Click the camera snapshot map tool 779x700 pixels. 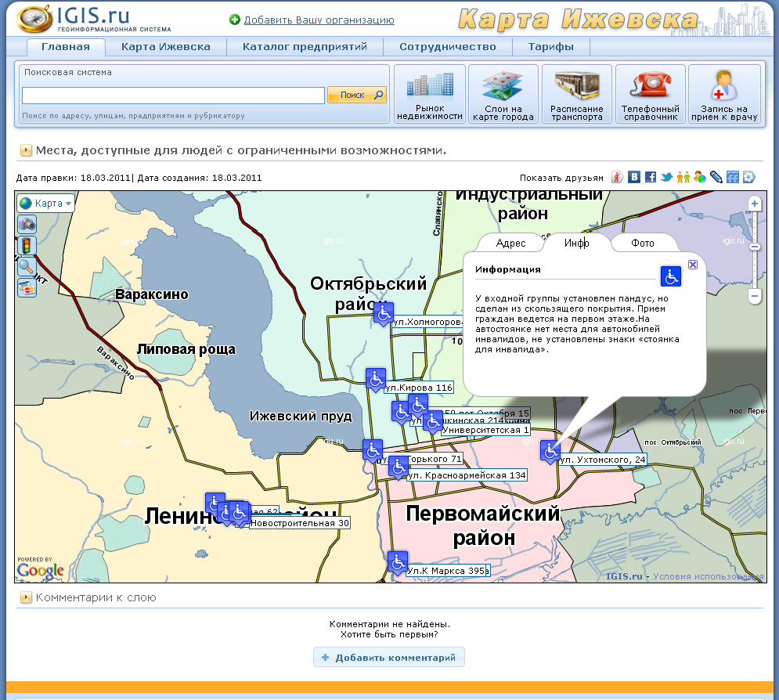pyautogui.click(x=27, y=224)
